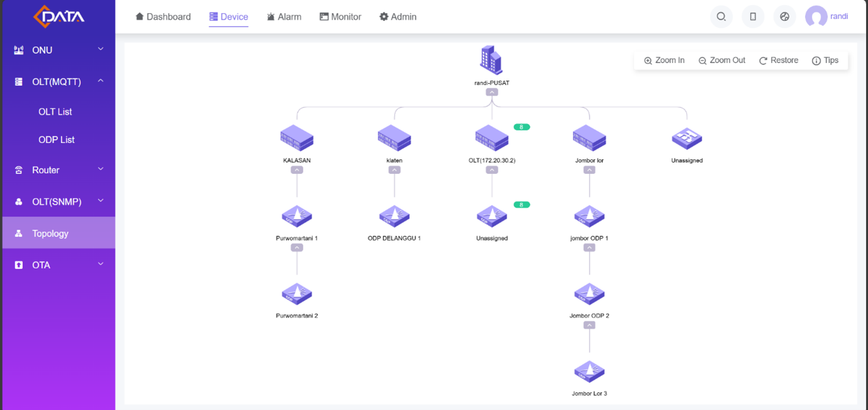Click the mobile device icon in the header
Image resolution: width=868 pixels, height=410 pixels.
coord(753,17)
